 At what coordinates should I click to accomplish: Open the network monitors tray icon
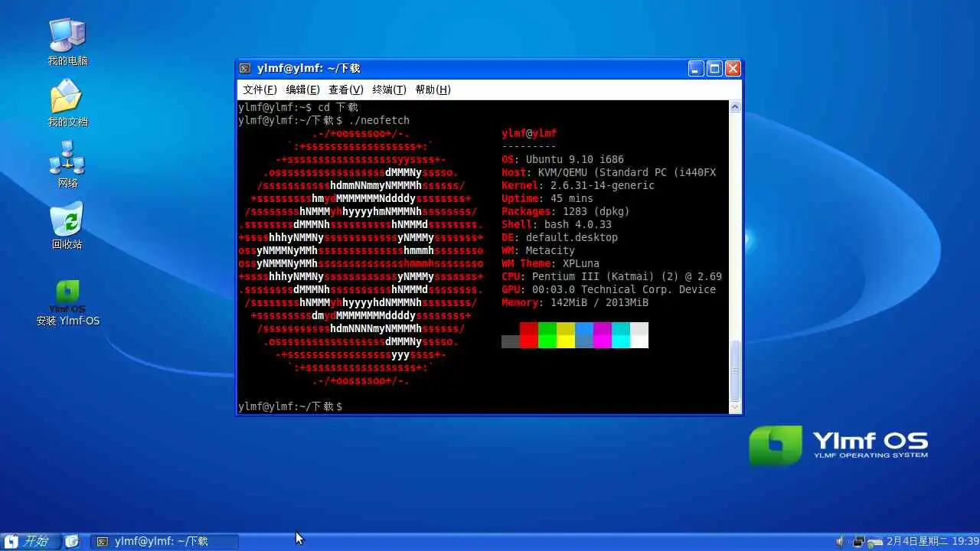859,541
